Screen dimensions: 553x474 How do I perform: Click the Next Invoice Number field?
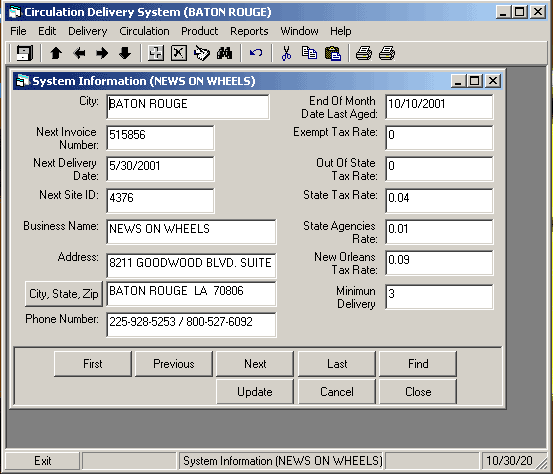(x=160, y=138)
